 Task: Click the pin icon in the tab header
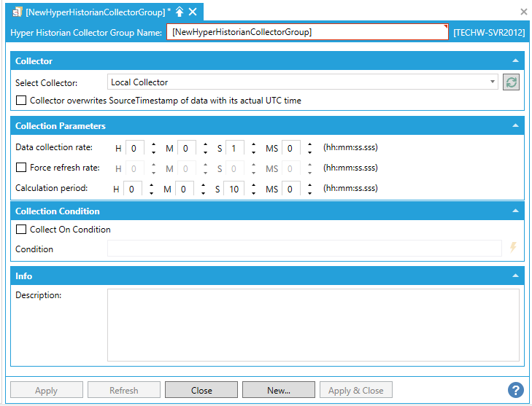click(x=180, y=12)
